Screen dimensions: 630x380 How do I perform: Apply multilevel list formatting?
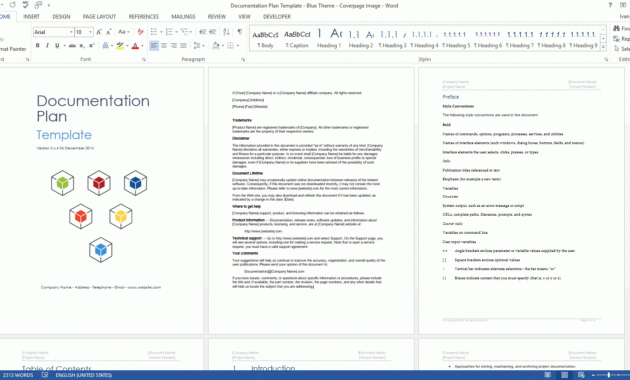coord(184,32)
